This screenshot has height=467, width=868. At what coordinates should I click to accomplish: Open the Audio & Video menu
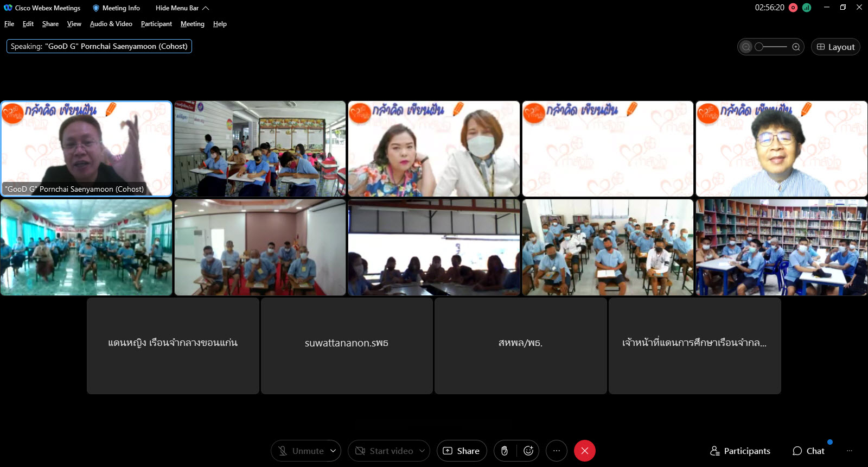point(111,24)
